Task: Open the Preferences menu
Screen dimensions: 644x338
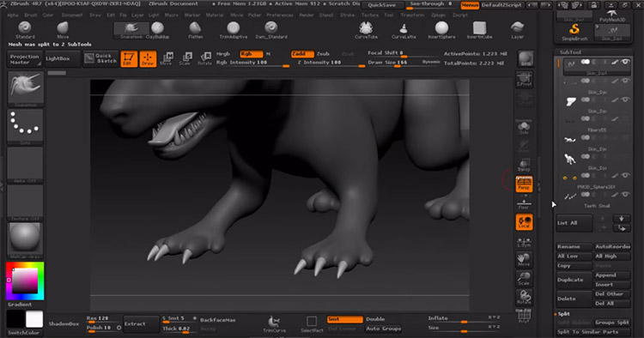Action: point(280,15)
